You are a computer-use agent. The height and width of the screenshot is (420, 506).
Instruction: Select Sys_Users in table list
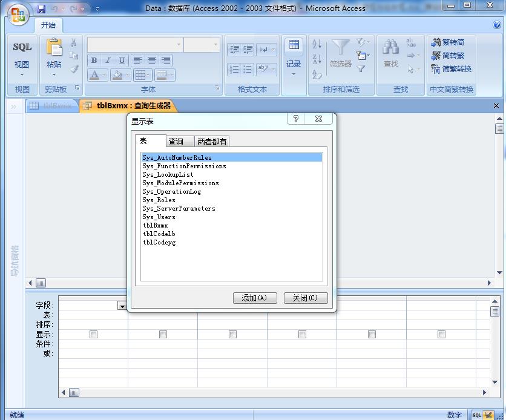click(x=232, y=217)
